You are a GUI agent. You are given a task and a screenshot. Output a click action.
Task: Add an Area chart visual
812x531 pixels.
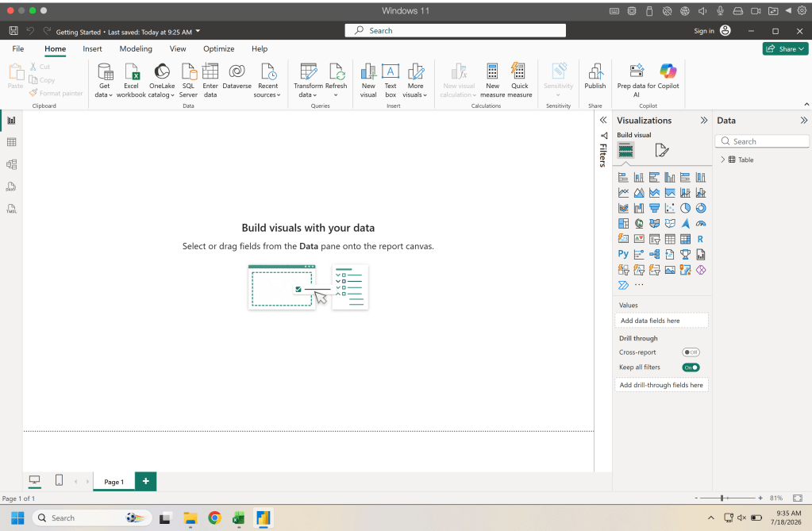click(x=639, y=193)
